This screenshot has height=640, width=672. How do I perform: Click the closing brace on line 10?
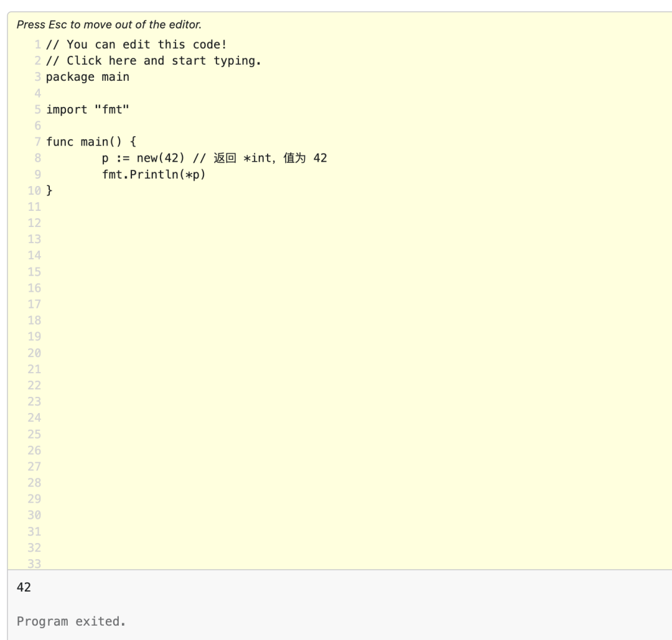pyautogui.click(x=49, y=190)
